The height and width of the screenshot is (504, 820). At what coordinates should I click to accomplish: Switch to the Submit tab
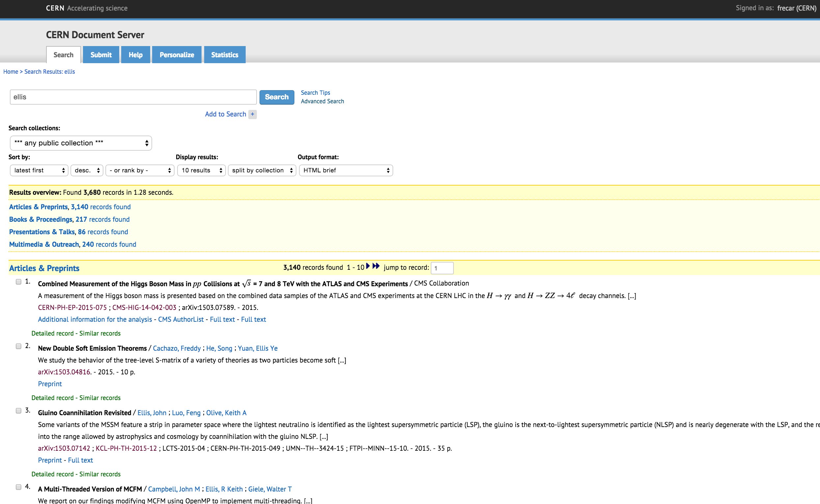coord(101,55)
